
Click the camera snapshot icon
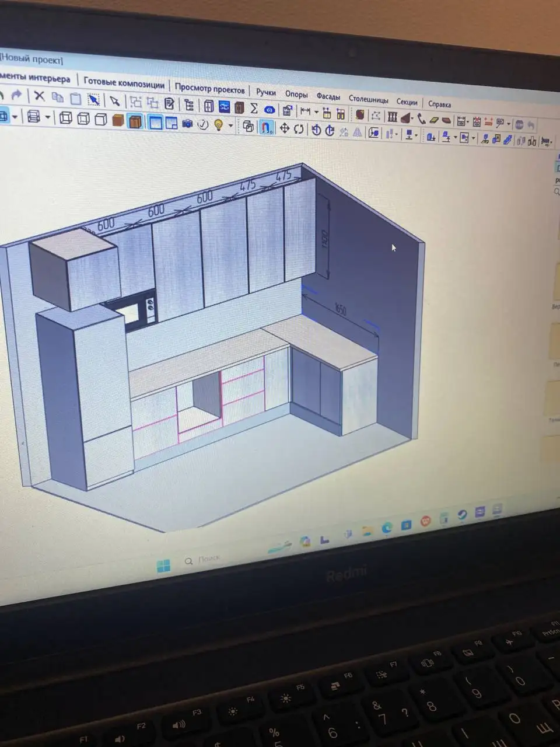click(x=187, y=123)
